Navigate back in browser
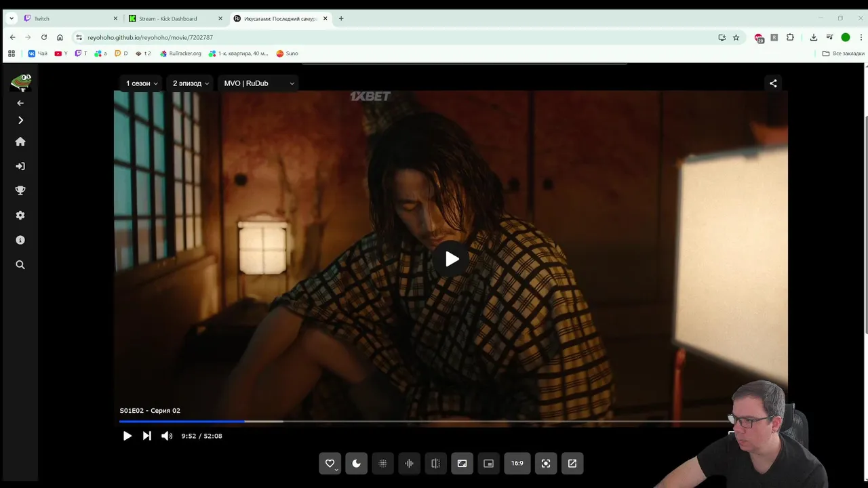868x488 pixels. [12, 37]
